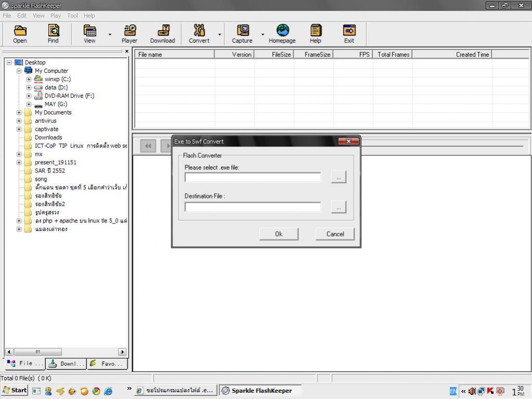Open the View menu in menu bar
532x399 pixels.
coord(38,16)
